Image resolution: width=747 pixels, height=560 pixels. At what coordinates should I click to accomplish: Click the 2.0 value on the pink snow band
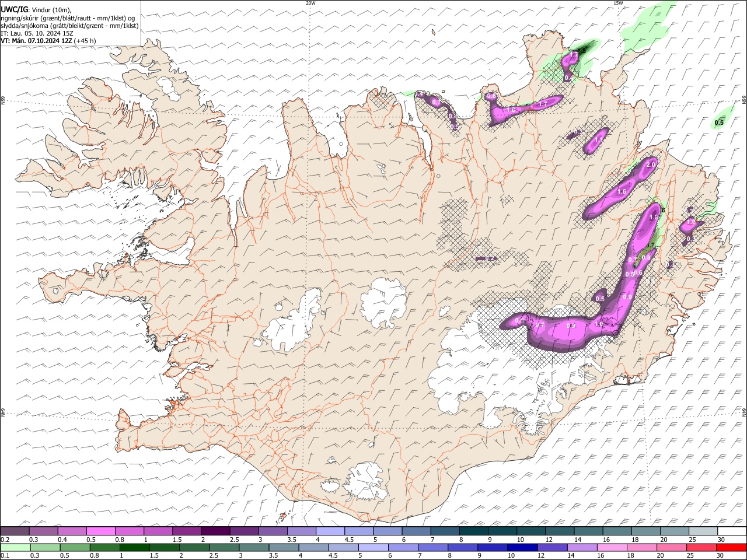pos(651,165)
